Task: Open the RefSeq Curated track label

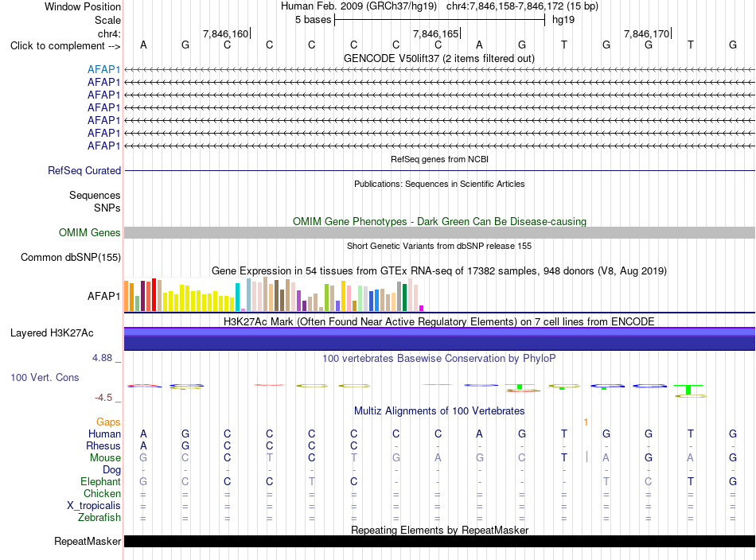Action: [x=84, y=170]
